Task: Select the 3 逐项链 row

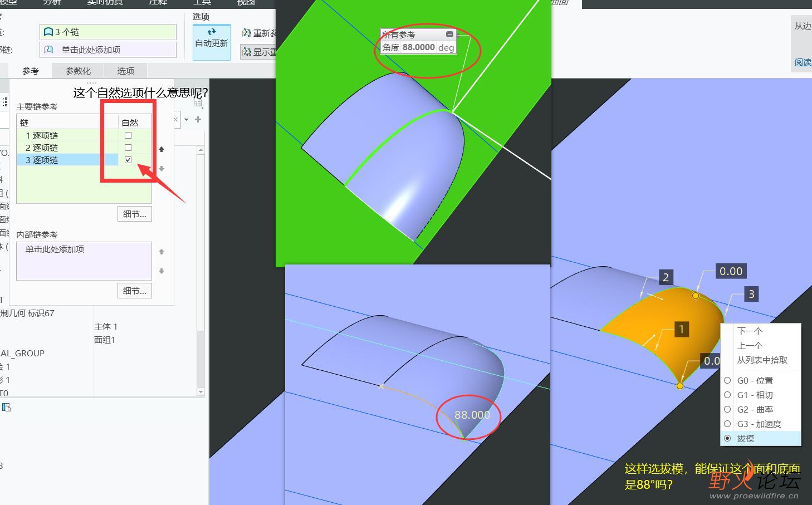Action: (x=84, y=160)
